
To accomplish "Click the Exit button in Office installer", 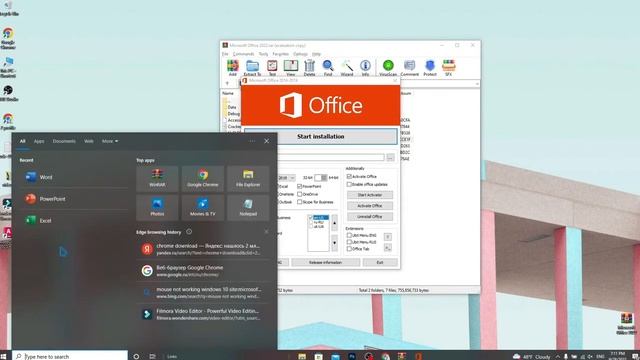I will (380, 262).
